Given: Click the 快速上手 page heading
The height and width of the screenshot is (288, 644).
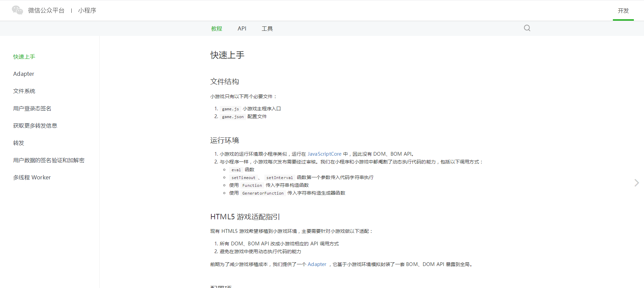Looking at the screenshot, I should click(228, 55).
